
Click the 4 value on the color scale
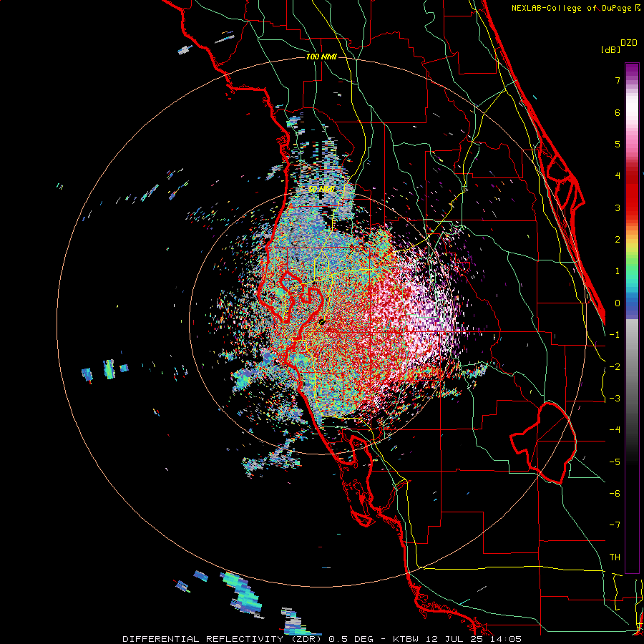618,176
